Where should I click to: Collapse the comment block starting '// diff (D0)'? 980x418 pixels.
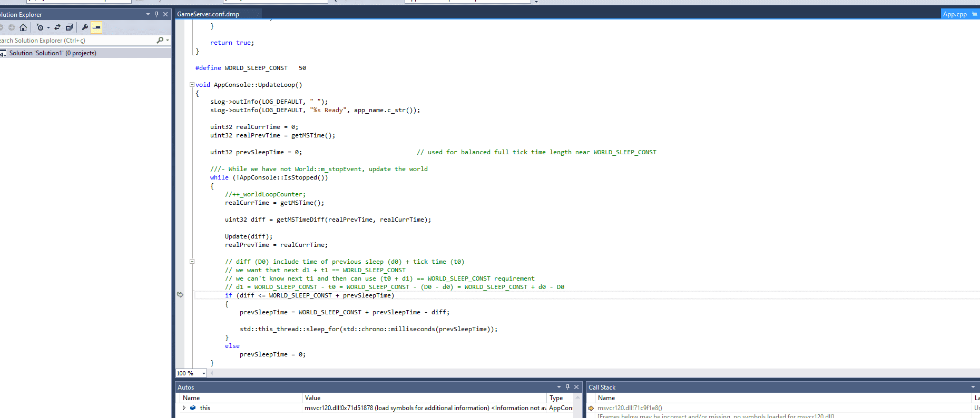click(x=192, y=262)
